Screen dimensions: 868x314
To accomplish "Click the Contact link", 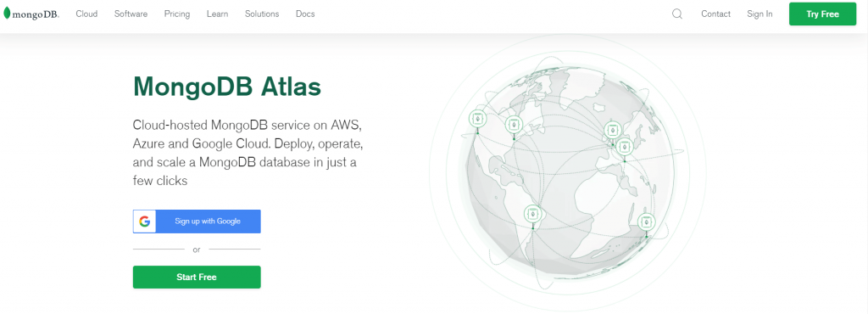I will click(x=715, y=14).
